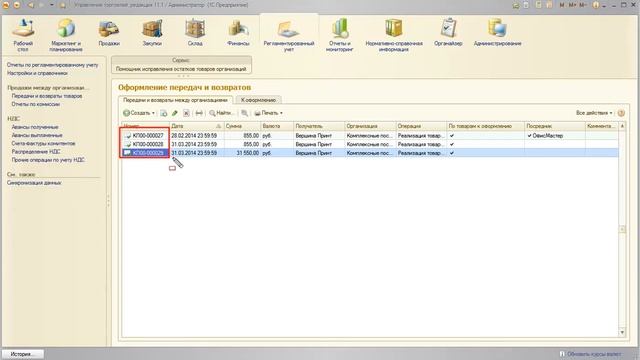Open the Рабочий стол section
The width and height of the screenshot is (640, 360).
tap(23, 36)
